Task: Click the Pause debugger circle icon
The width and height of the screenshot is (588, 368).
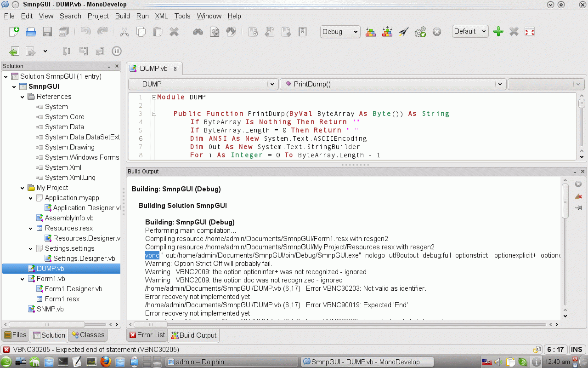Action: (x=117, y=51)
